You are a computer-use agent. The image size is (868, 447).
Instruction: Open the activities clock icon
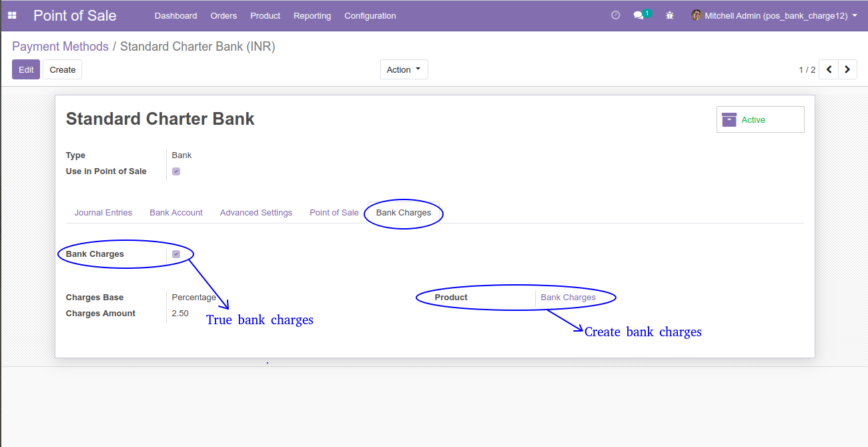[x=616, y=15]
